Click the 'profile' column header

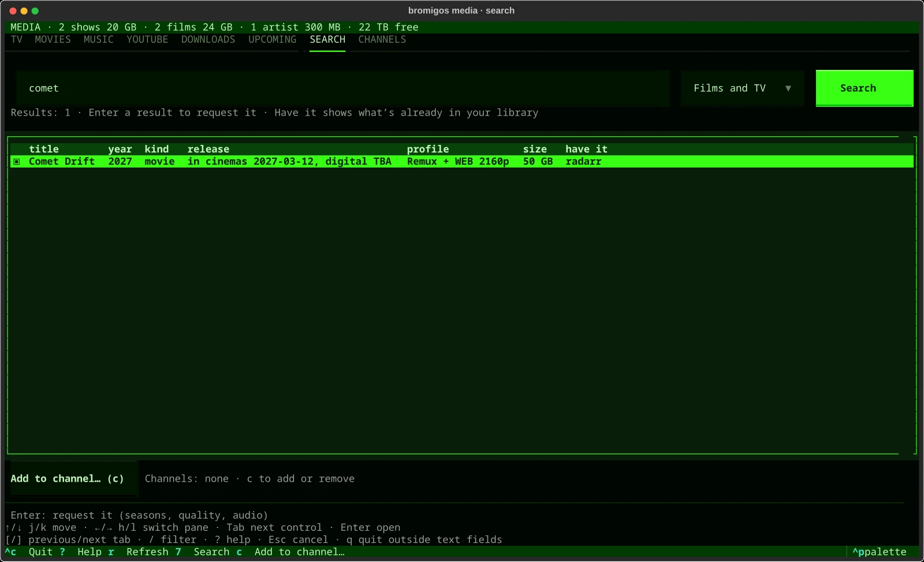click(x=428, y=149)
